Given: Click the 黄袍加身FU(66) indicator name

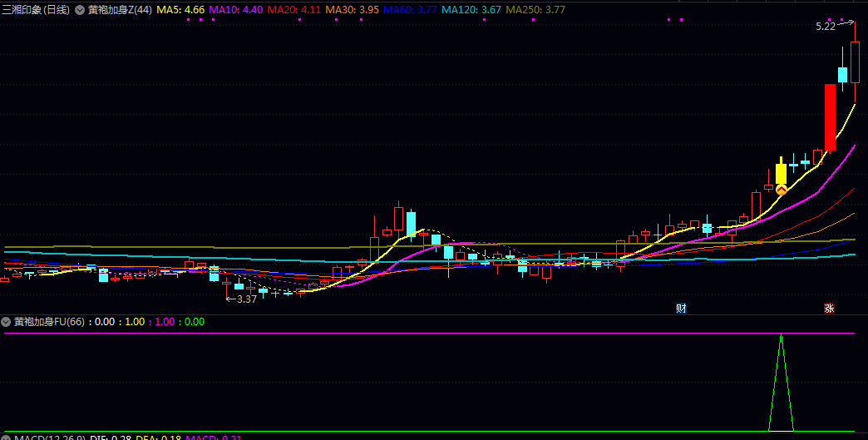Looking at the screenshot, I should [49, 322].
